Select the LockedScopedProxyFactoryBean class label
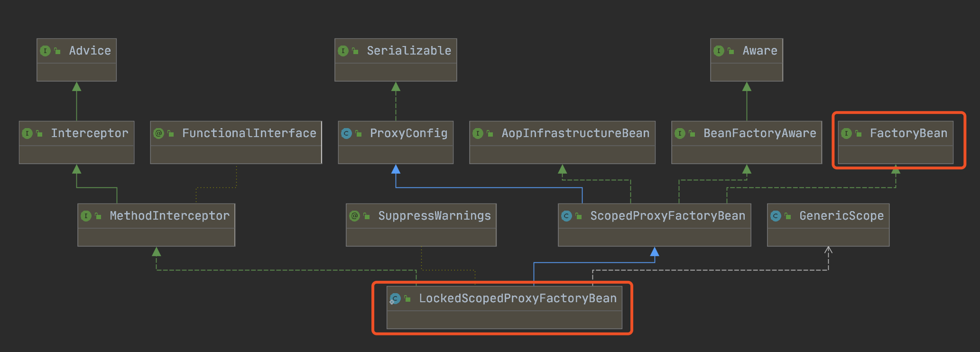Viewport: 980px width, 352px height. 518,298
